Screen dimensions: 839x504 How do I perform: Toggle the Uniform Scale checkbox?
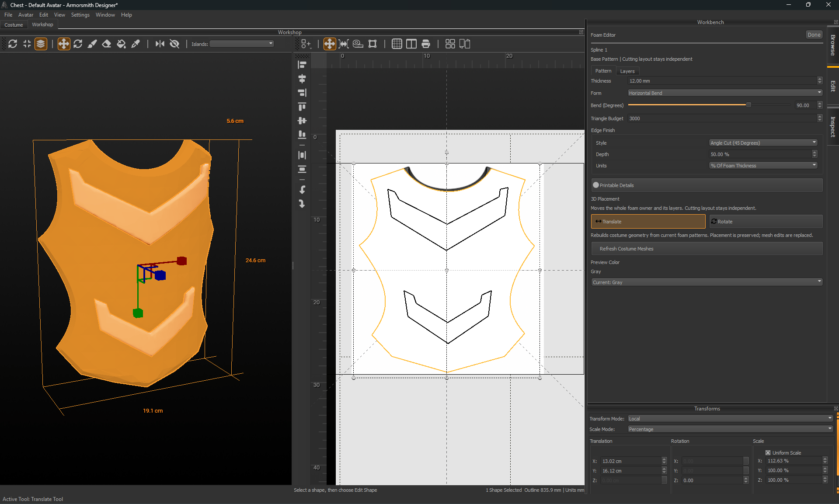(x=768, y=453)
